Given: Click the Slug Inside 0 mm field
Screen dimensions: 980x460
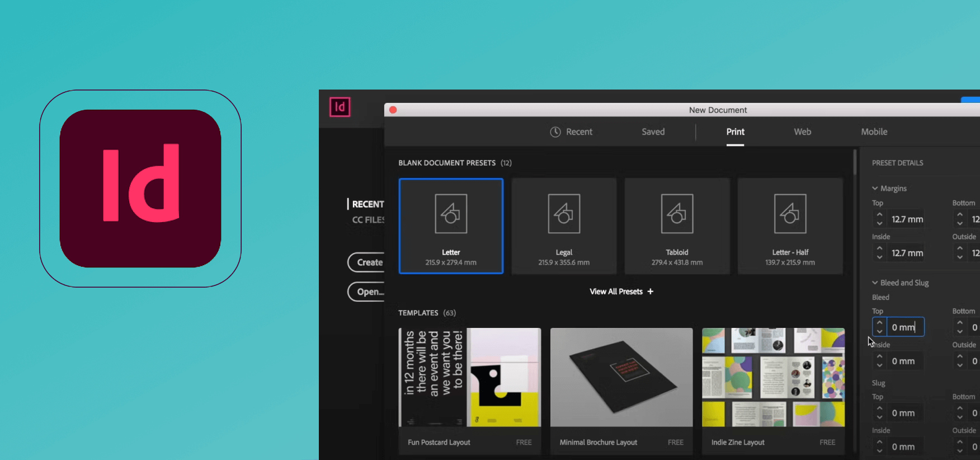Looking at the screenshot, I should pos(905,447).
